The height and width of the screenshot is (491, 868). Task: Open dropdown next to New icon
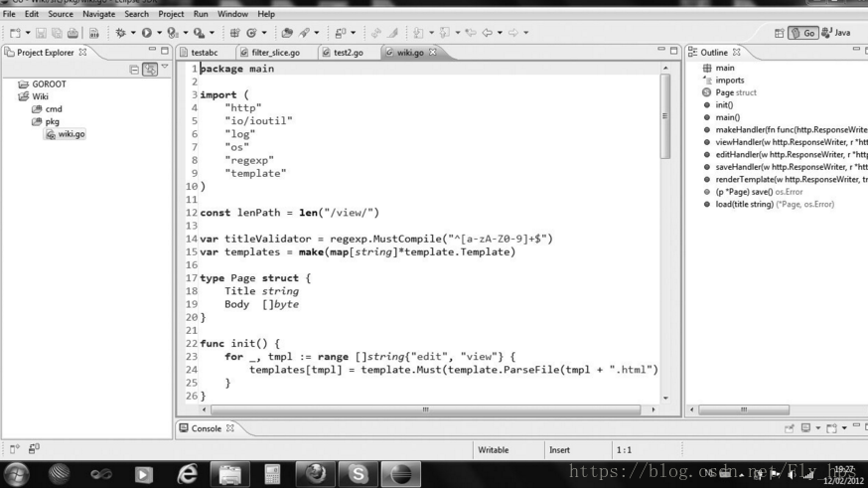tap(28, 33)
